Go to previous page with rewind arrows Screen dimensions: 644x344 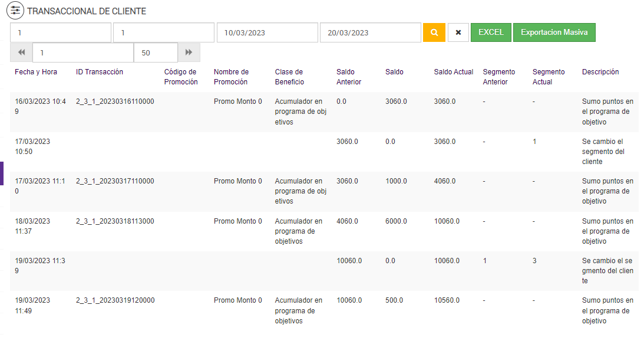click(21, 53)
